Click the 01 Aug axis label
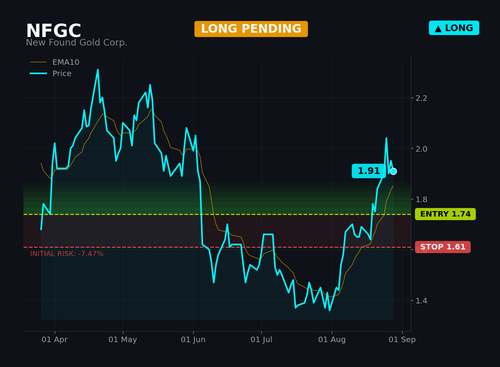Image resolution: width=500 pixels, height=367 pixels. pos(332,340)
